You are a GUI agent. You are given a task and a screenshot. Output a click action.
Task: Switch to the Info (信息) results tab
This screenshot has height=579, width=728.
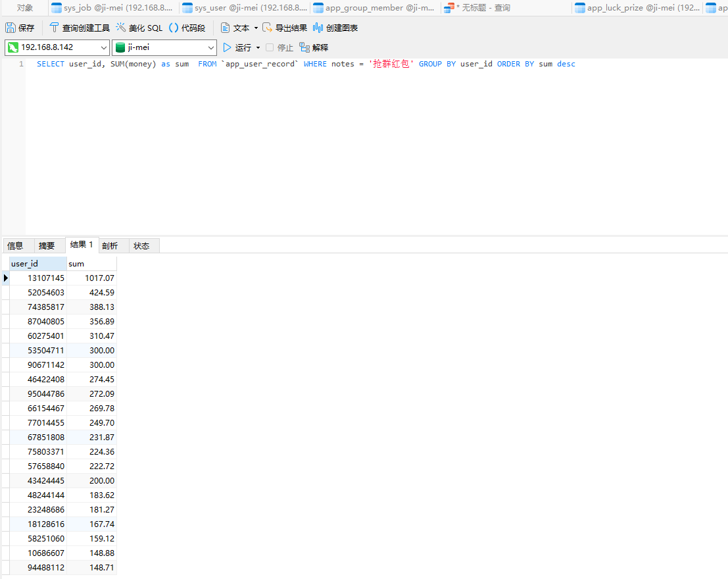pos(15,246)
